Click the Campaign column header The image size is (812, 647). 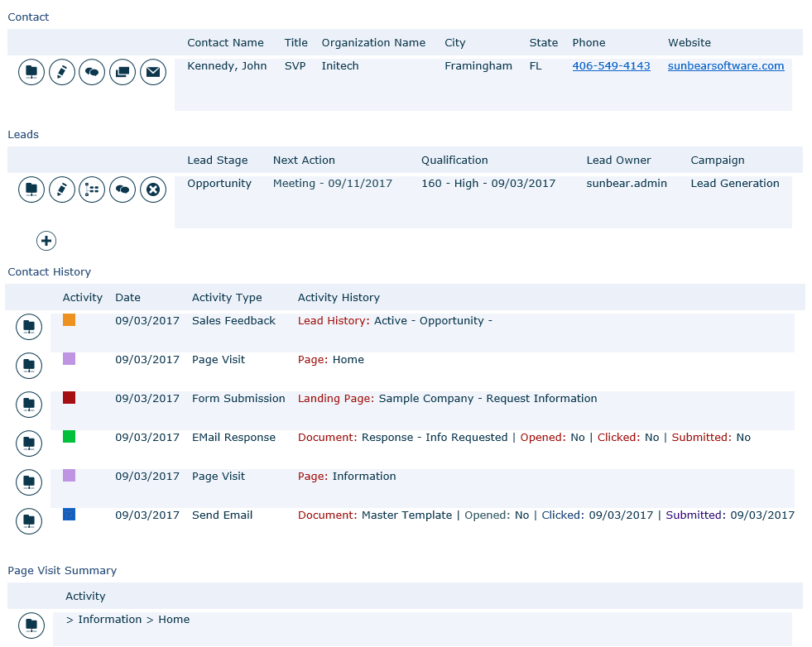pyautogui.click(x=718, y=160)
